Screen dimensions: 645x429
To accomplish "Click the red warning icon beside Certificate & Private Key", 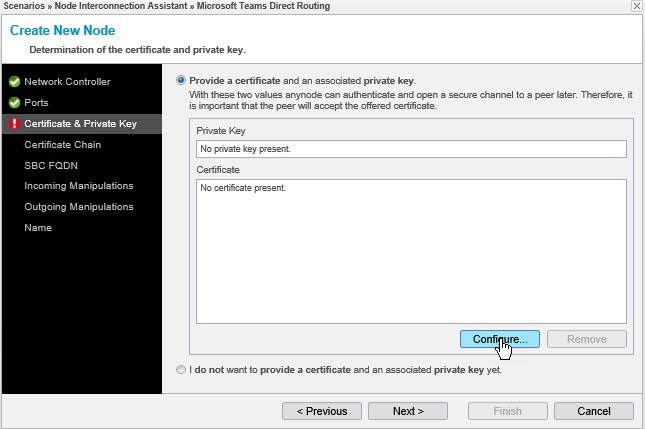I will tap(14, 124).
